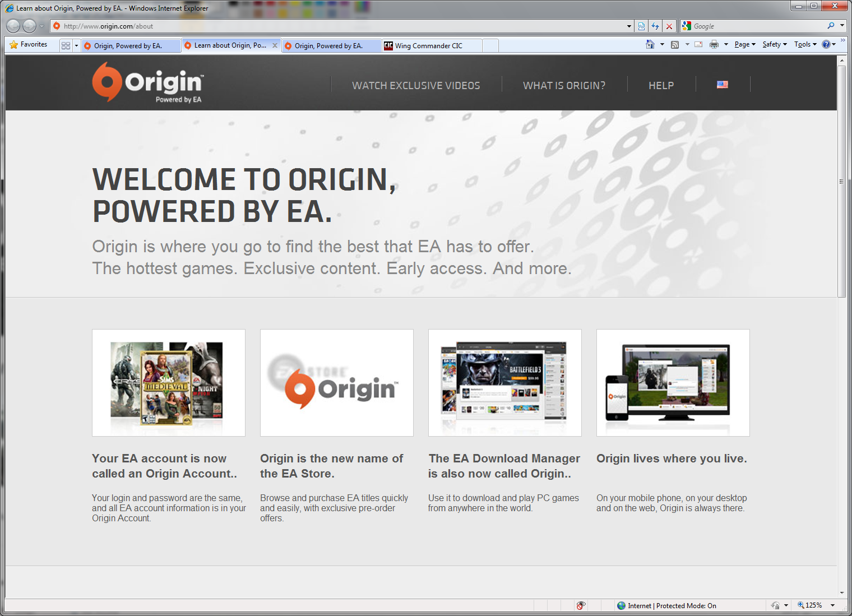This screenshot has height=616, width=852.
Task: Click the Compatibility View icon
Action: pyautogui.click(x=642, y=26)
